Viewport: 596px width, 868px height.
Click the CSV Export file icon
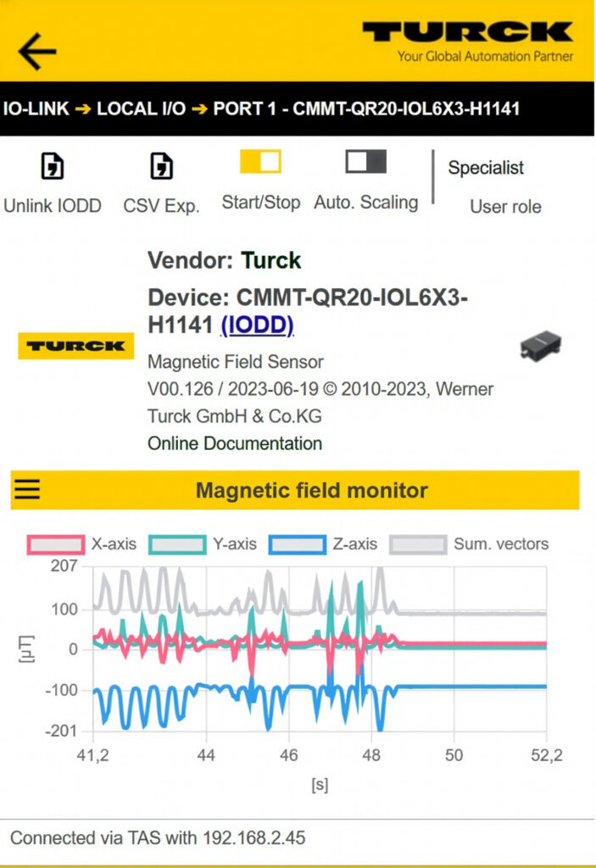tap(161, 166)
